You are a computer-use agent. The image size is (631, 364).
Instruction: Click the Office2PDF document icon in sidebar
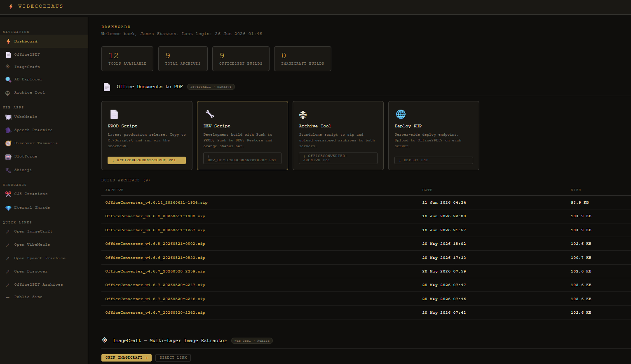coord(8,55)
